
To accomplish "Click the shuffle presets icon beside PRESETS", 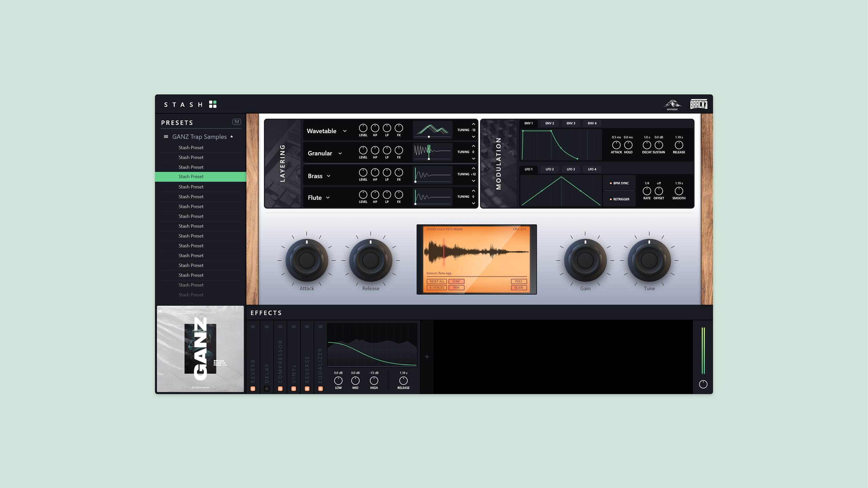I will click(x=237, y=122).
